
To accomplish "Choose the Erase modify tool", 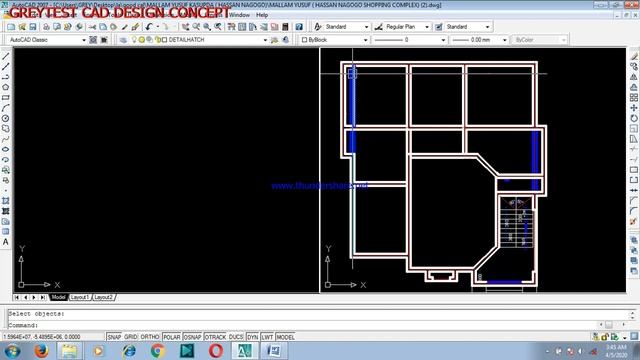I will click(x=634, y=56).
